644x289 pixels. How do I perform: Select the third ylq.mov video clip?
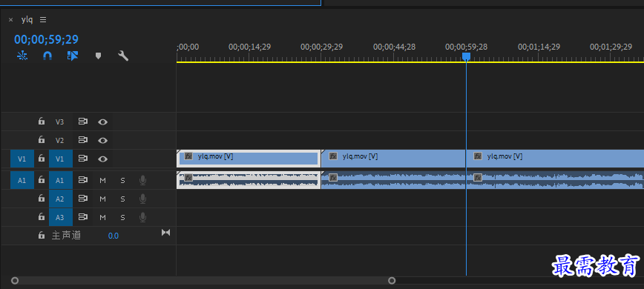point(555,159)
